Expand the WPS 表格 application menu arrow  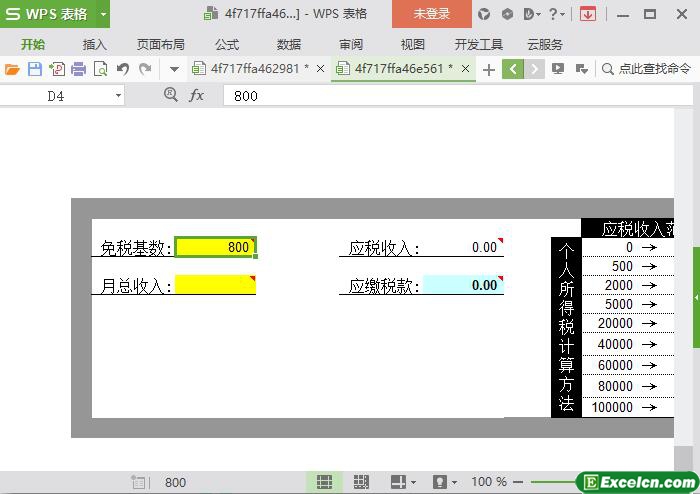104,14
